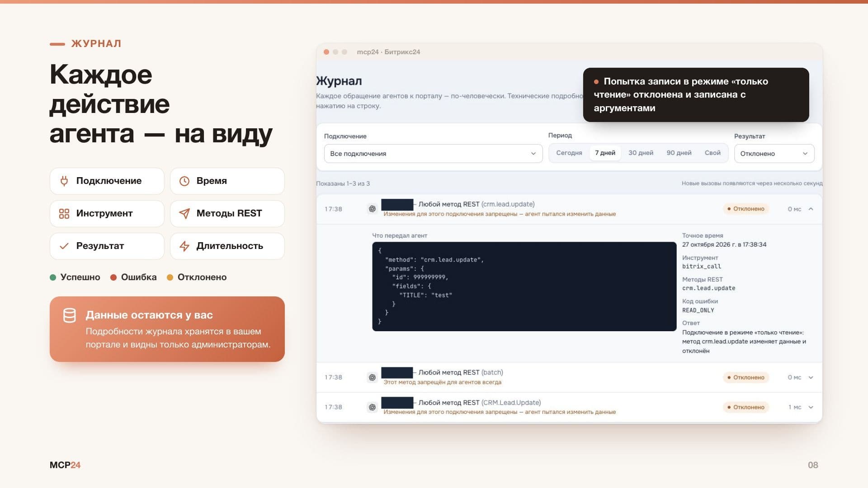Click the exact time 27 октября 2026 value
This screenshot has width=868, height=488.
pos(724,244)
